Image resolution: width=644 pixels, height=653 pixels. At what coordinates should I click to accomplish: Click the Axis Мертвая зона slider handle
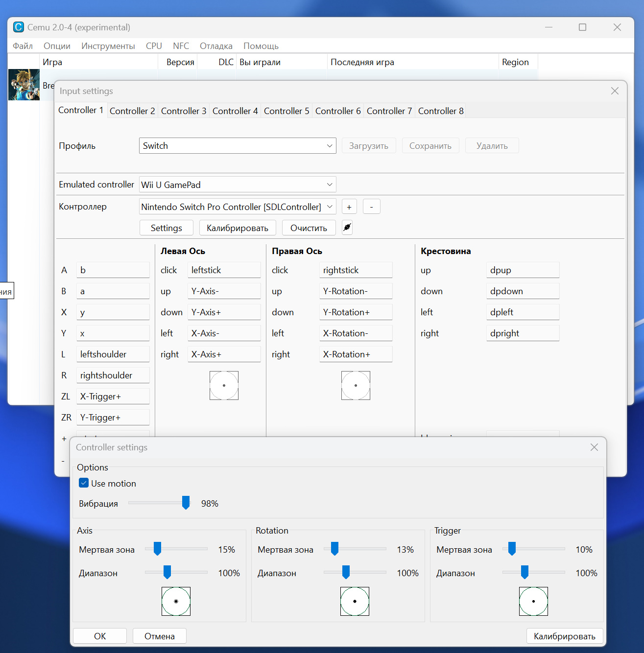(x=157, y=549)
